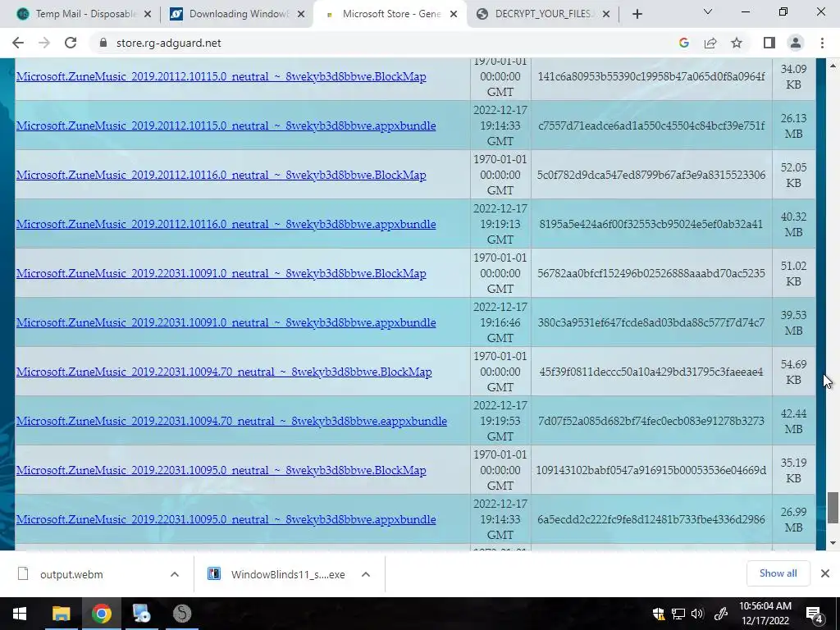This screenshot has height=630, width=840.
Task: Switch to the Downloading Windows tab
Action: tap(237, 14)
